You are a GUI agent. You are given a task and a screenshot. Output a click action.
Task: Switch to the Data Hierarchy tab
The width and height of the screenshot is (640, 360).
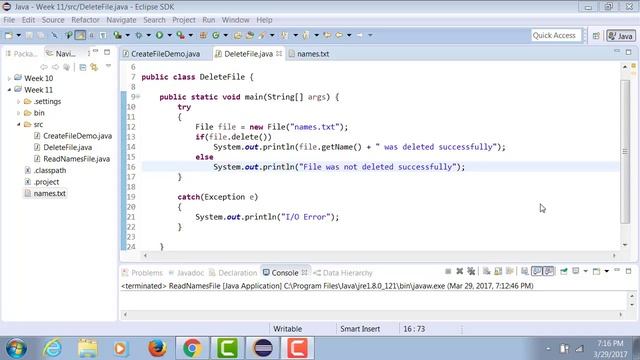(x=343, y=273)
